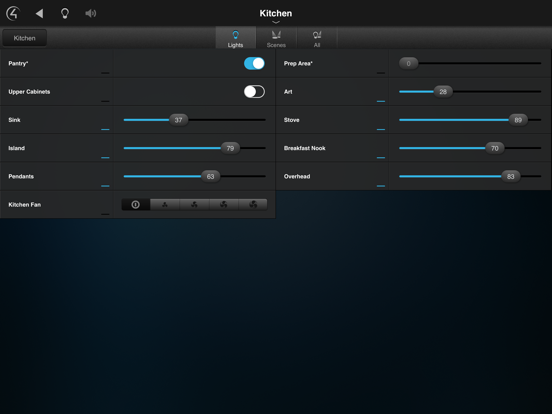
Task: Open the lightbulb icon in top bar
Action: pyautogui.click(x=65, y=13)
